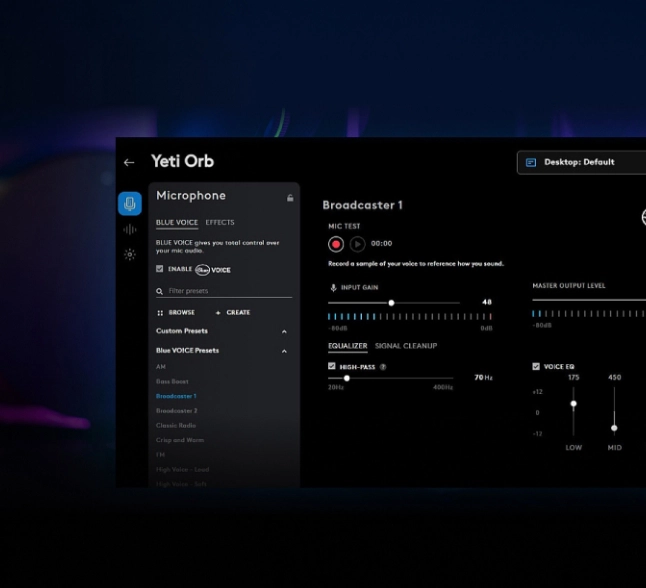
Task: Click the BROWSE presets button
Action: 176,313
